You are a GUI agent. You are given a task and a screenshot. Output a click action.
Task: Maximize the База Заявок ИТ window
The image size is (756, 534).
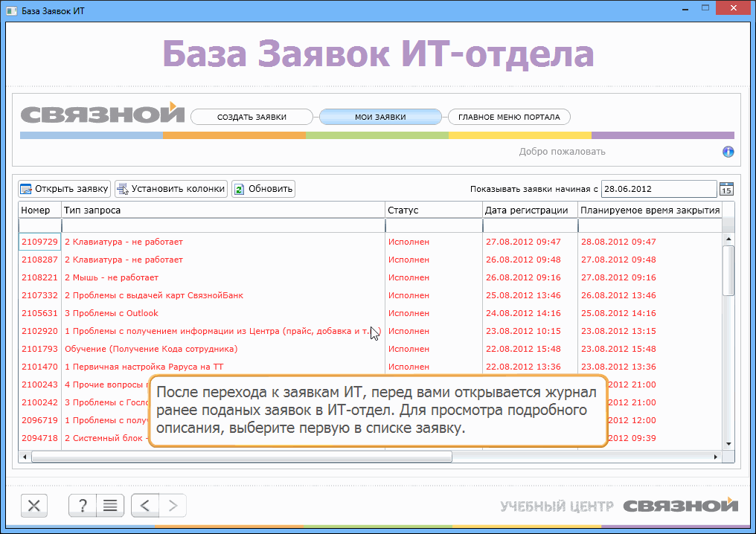(705, 8)
